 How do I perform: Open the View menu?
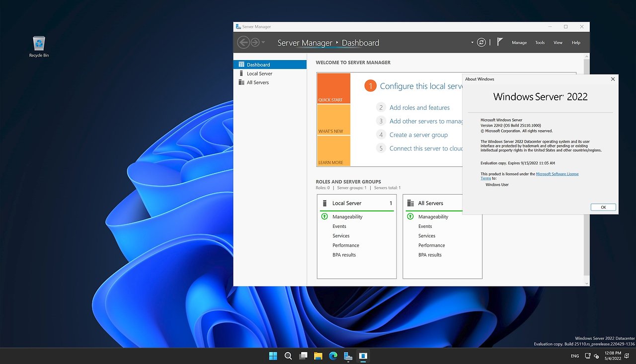558,43
